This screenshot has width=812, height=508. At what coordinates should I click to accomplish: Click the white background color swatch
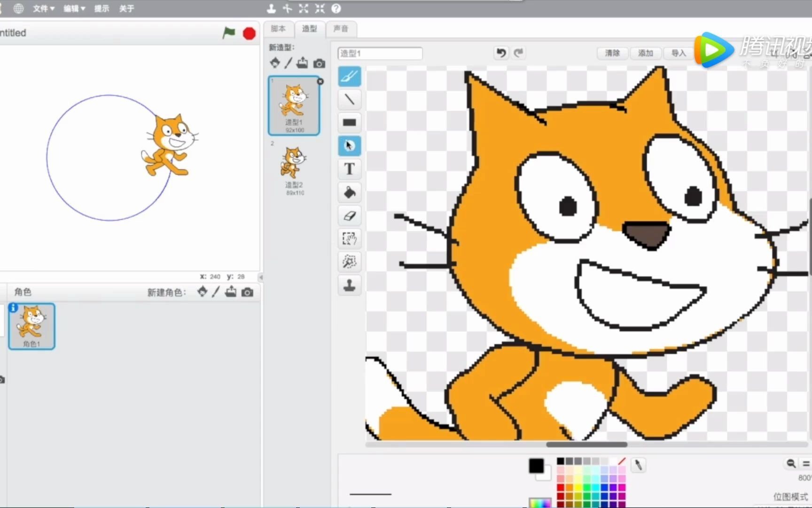pos(546,475)
